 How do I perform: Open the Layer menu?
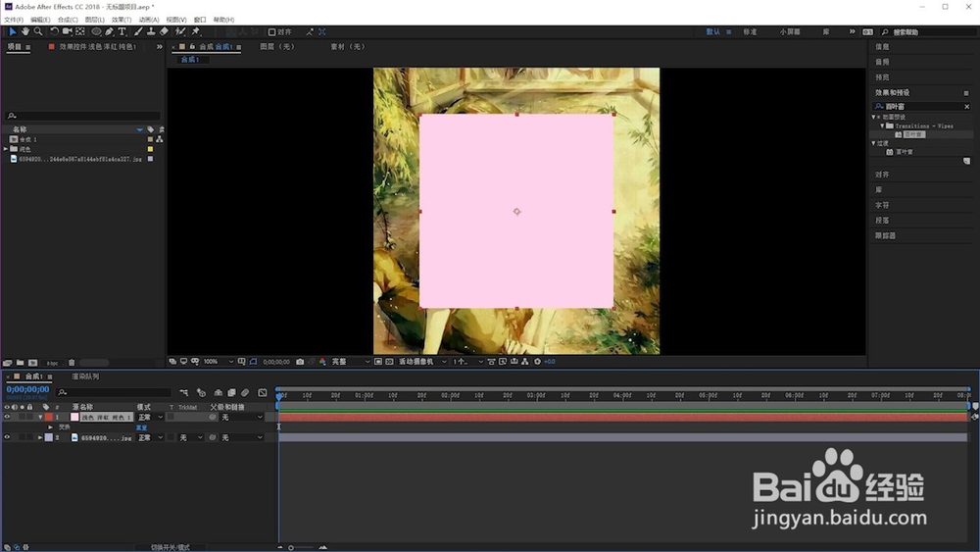(x=94, y=20)
